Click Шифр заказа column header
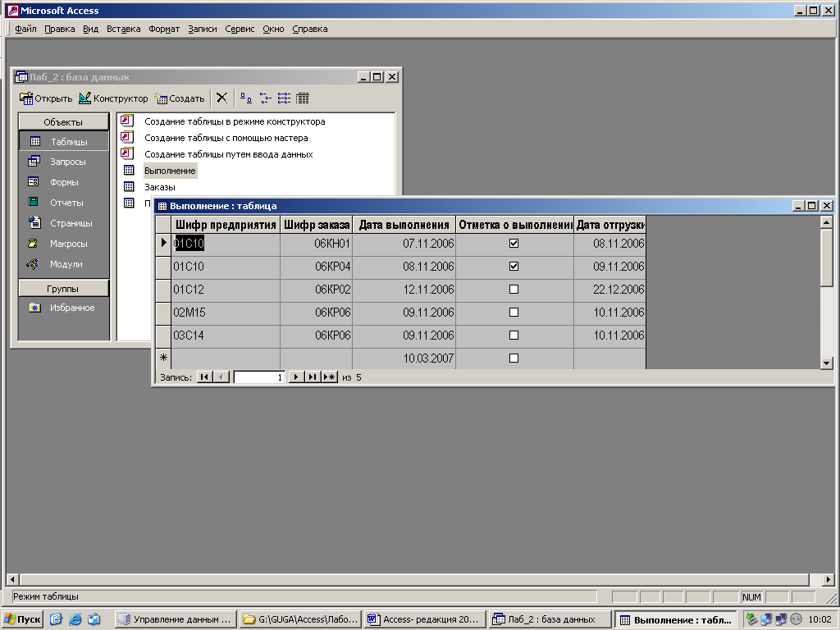Screen dimensions: 840x630 pyautogui.click(x=316, y=225)
